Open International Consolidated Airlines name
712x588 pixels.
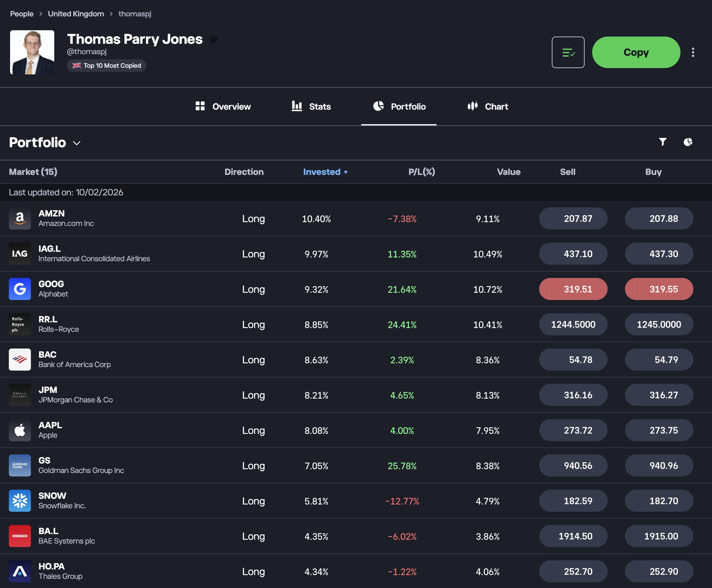click(94, 259)
